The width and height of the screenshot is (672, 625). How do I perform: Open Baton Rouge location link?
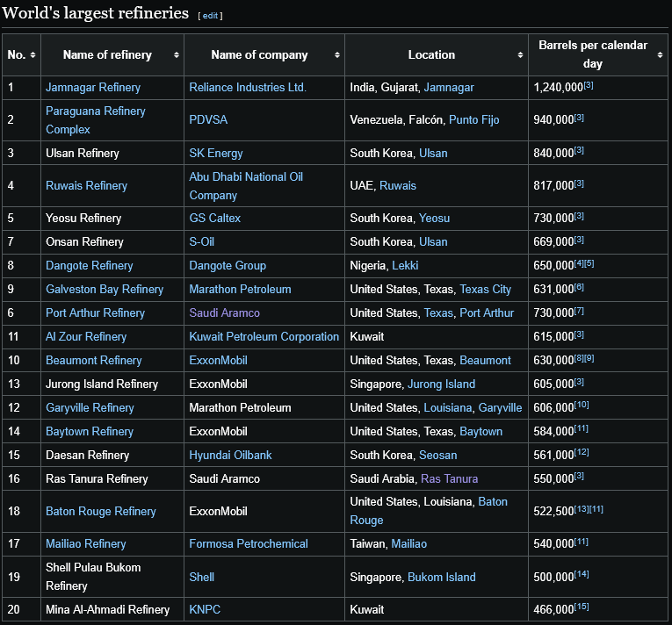429,511
